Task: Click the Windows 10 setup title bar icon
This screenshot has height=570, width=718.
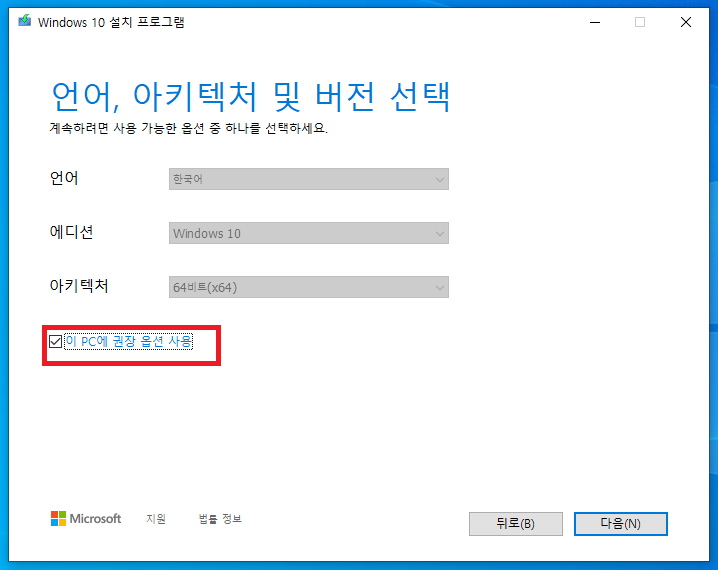Action: click(25, 21)
